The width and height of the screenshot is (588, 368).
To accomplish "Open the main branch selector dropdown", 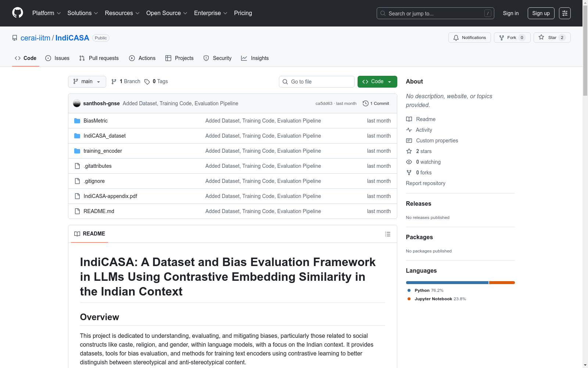I will point(87,82).
